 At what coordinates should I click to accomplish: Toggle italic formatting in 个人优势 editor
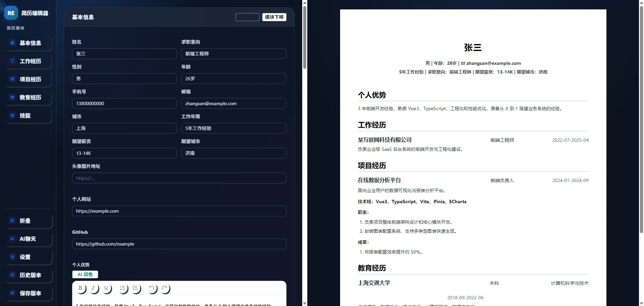pyautogui.click(x=93, y=288)
